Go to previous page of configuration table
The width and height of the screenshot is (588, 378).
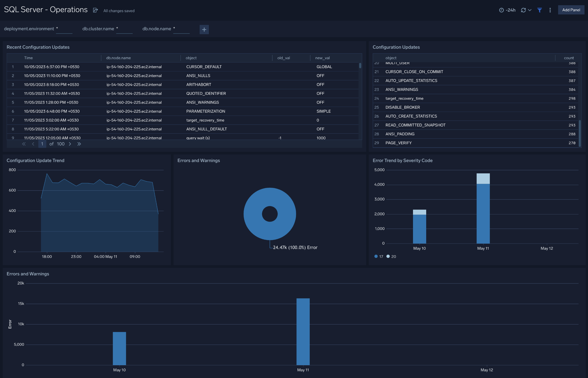[33, 144]
